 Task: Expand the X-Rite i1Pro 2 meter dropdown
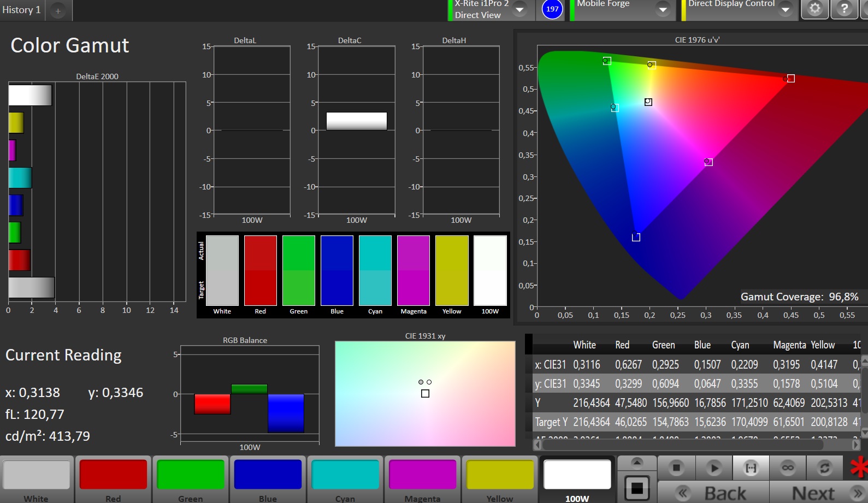pos(519,9)
